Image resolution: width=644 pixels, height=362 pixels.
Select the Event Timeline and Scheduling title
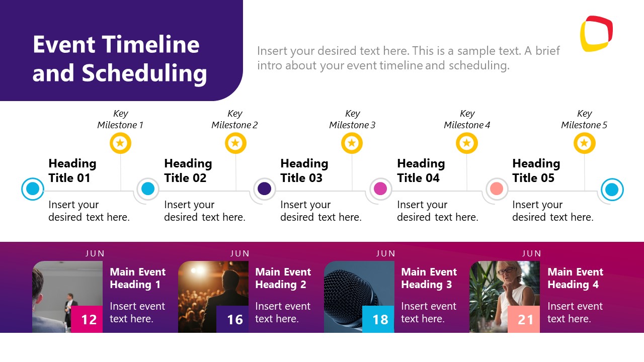[x=120, y=58]
